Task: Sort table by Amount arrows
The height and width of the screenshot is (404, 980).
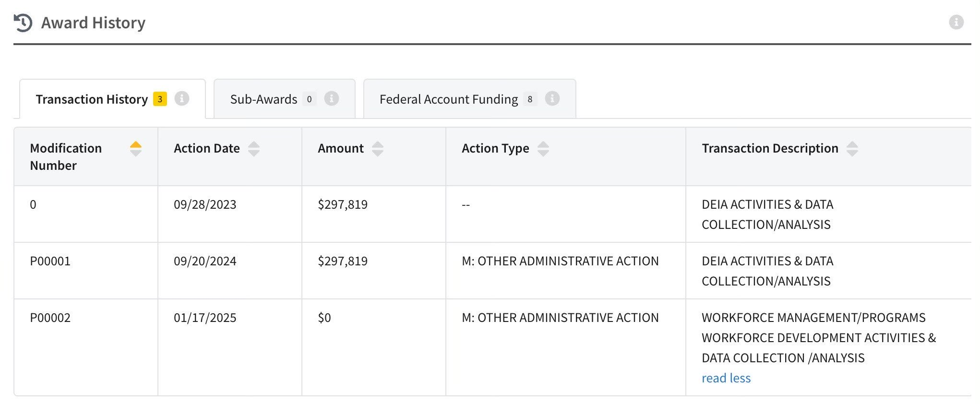Action: tap(378, 149)
